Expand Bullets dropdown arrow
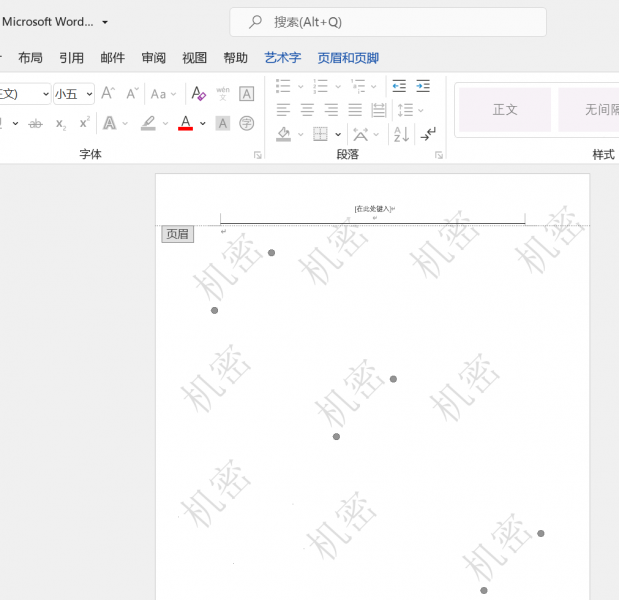This screenshot has height=600, width=619. point(300,86)
